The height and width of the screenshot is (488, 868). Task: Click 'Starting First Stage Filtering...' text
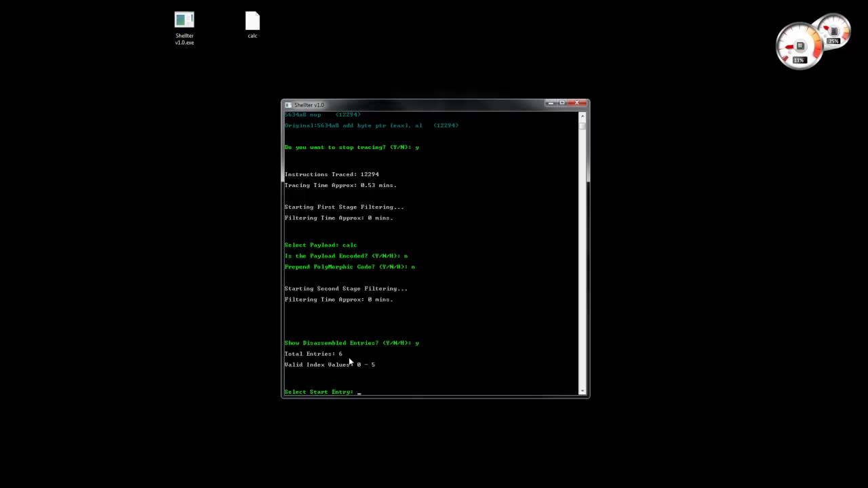coord(344,207)
